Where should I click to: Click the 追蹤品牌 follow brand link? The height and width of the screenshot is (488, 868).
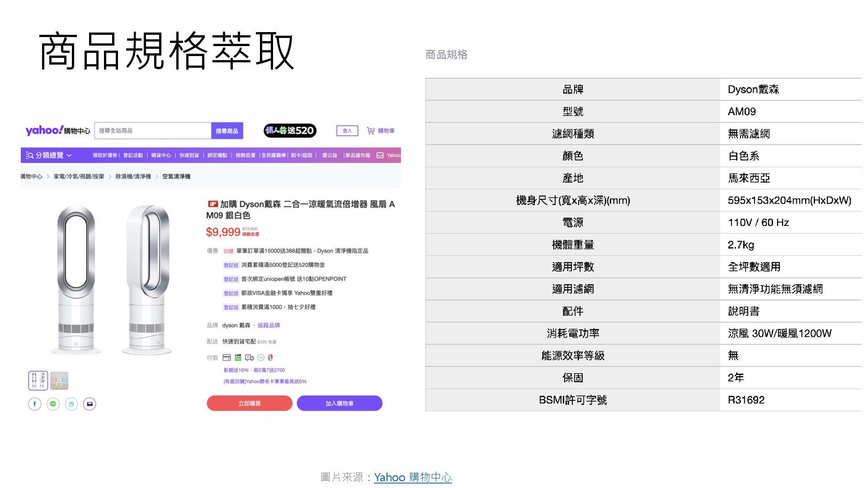pyautogui.click(x=269, y=325)
